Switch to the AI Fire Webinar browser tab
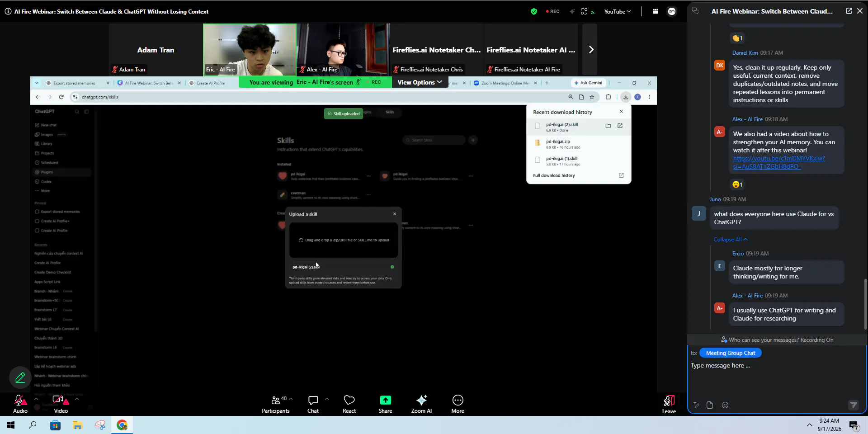Viewport: 868px width, 434px height. [x=149, y=83]
